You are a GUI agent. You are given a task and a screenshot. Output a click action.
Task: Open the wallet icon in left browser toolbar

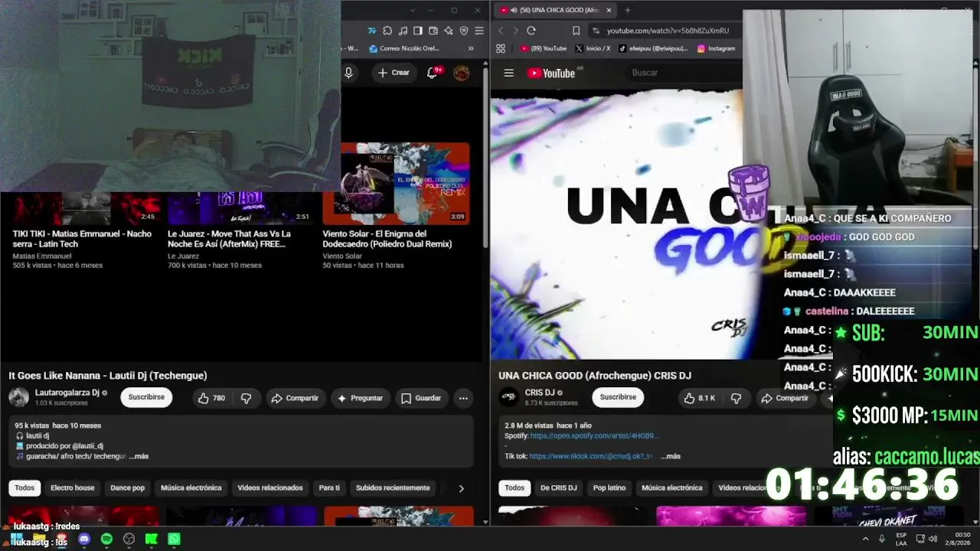(x=433, y=31)
